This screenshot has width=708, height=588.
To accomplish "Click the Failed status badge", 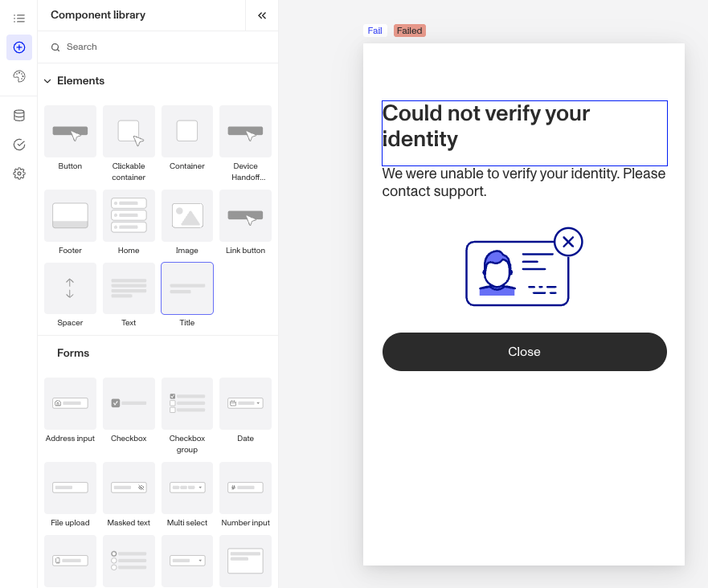I will click(x=410, y=31).
